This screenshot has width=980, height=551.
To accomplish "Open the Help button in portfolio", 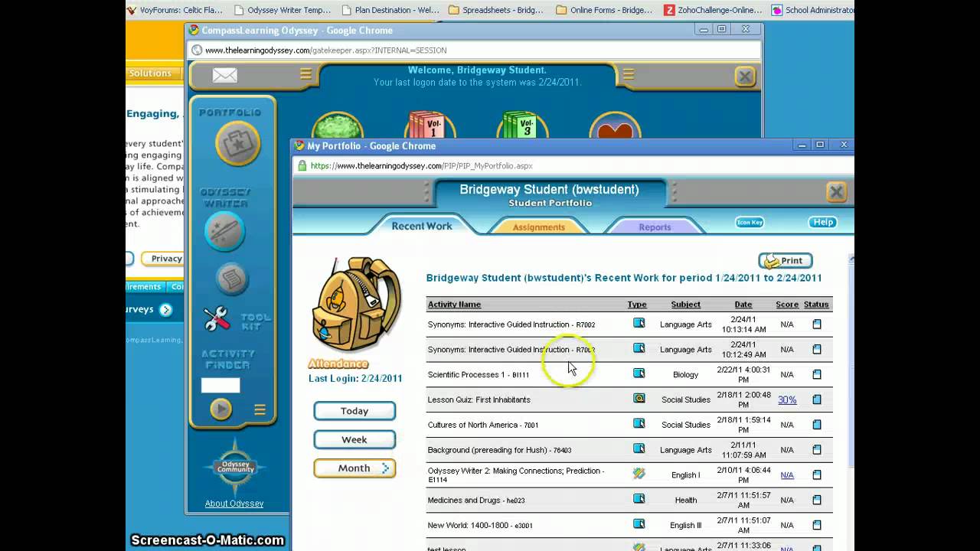I will tap(823, 222).
